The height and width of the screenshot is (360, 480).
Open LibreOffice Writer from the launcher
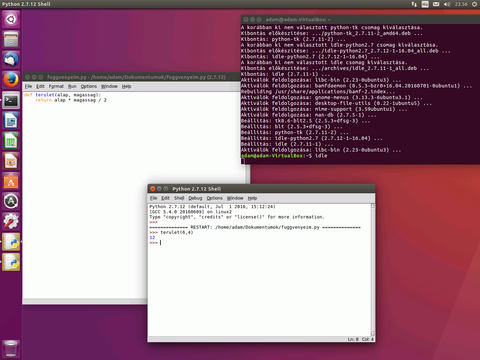click(x=11, y=121)
